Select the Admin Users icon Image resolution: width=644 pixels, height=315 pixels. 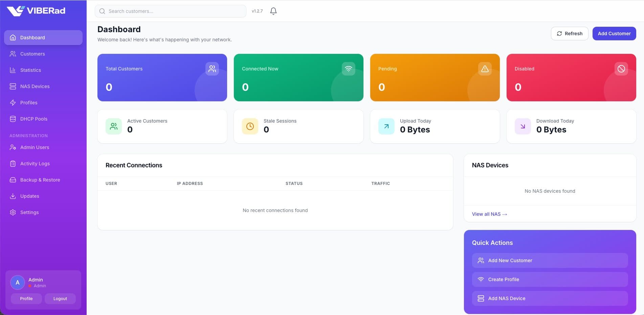tap(13, 147)
